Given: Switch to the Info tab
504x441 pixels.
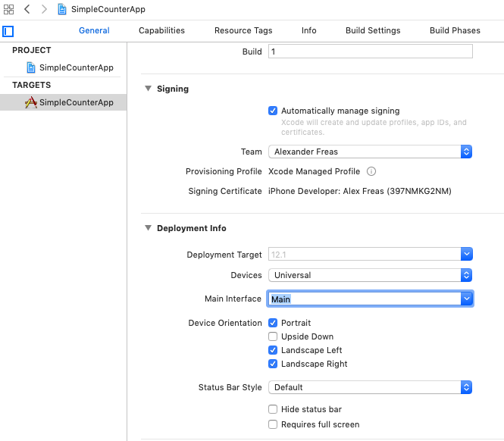Looking at the screenshot, I should tap(309, 30).
